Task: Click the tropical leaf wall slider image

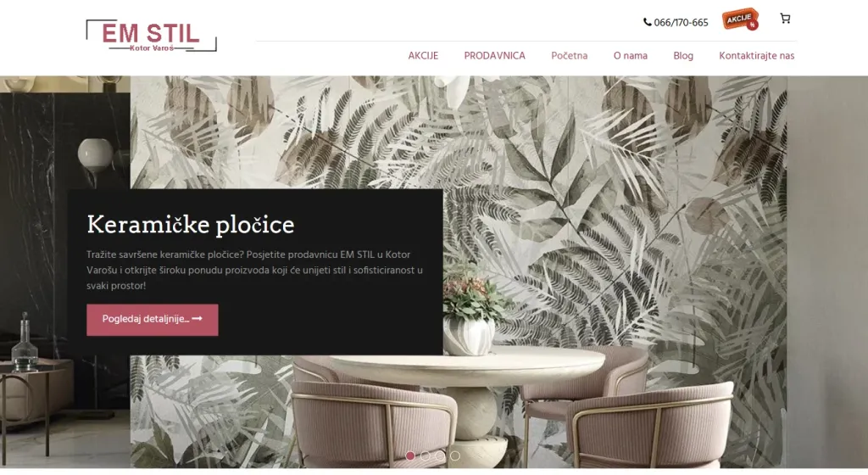Action: tap(609, 221)
